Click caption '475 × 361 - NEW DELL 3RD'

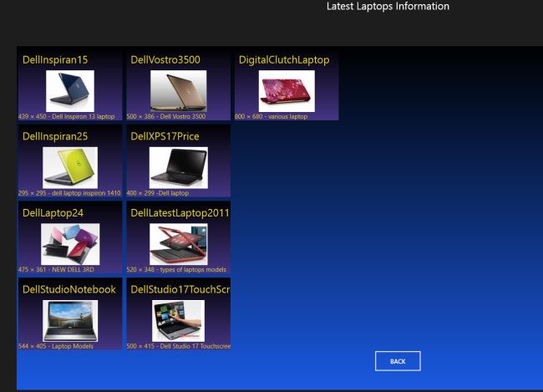point(57,270)
